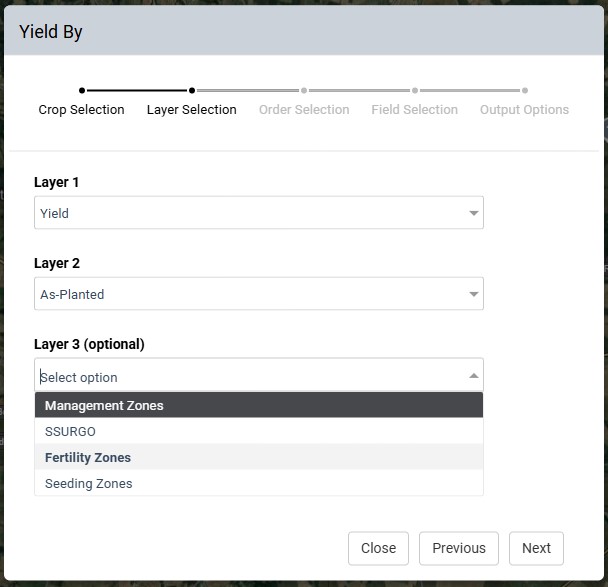608x587 pixels.
Task: Jump to Field Selection step
Action: [415, 110]
